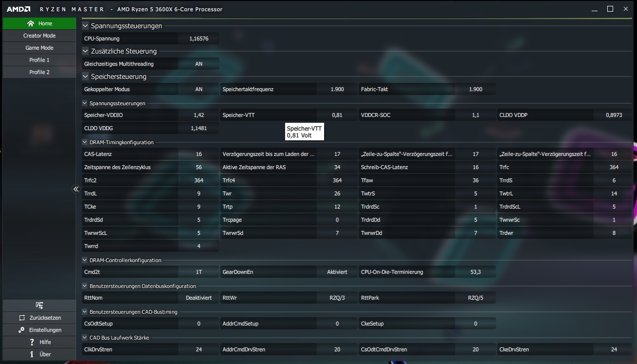Click the Home house icon
This screenshot has width=637, height=364.
click(x=31, y=23)
